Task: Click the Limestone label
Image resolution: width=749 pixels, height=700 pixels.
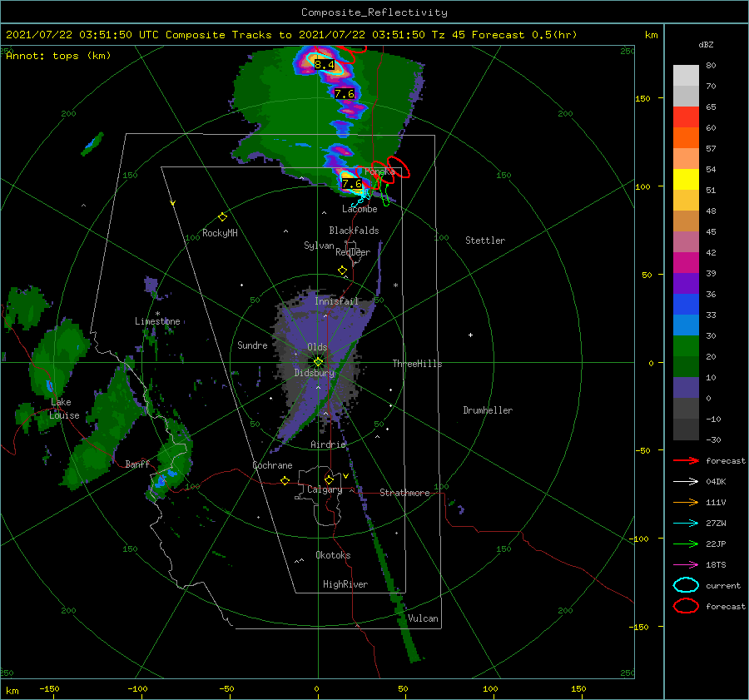Action: [157, 321]
